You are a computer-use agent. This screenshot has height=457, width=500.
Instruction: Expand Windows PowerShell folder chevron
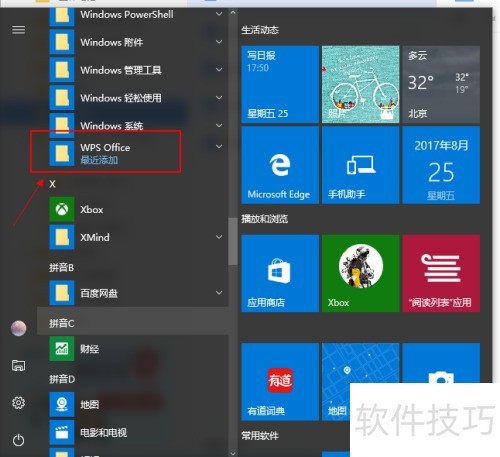219,14
